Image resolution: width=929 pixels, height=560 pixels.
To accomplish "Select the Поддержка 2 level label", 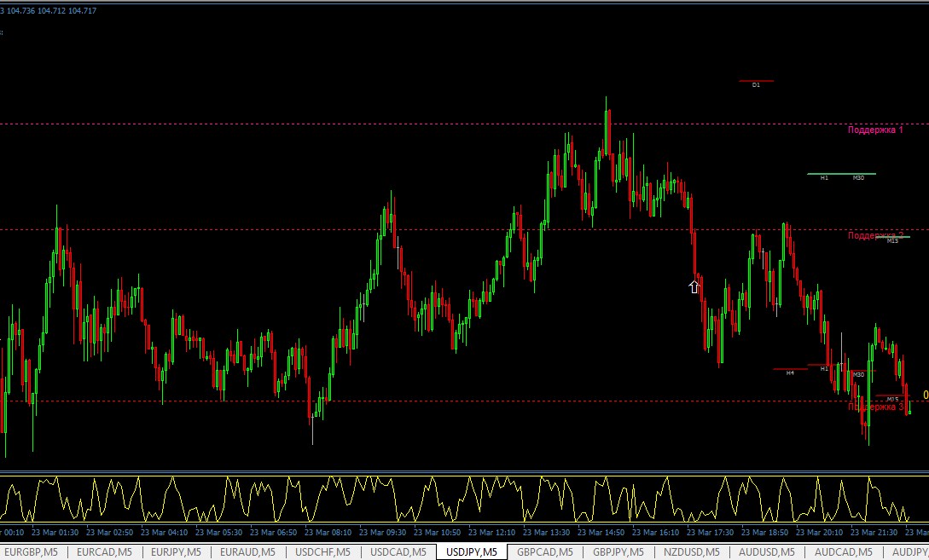I will click(x=875, y=235).
